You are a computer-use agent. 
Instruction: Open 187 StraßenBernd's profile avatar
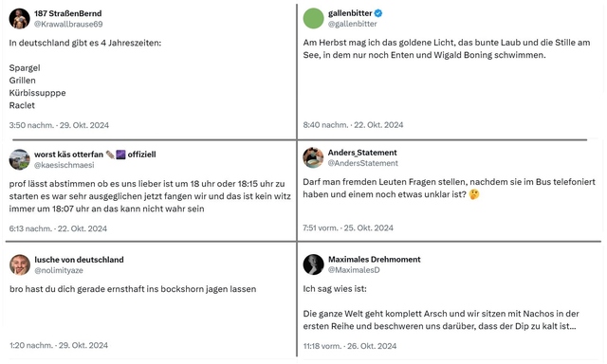click(x=19, y=19)
